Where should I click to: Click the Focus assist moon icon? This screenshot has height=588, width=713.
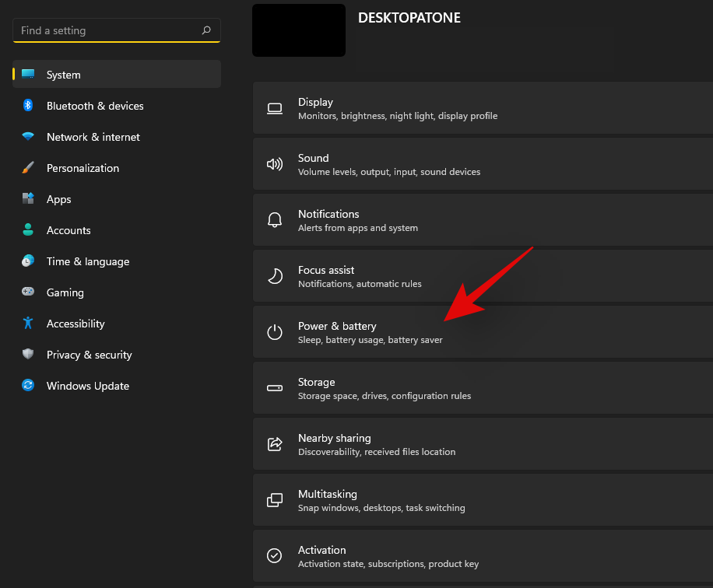pyautogui.click(x=275, y=276)
